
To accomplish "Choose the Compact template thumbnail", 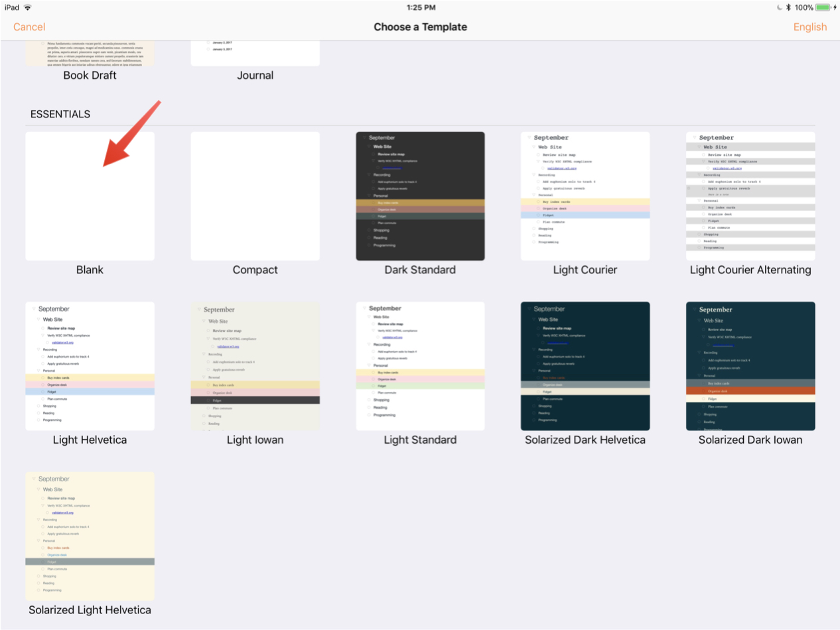I will point(255,196).
